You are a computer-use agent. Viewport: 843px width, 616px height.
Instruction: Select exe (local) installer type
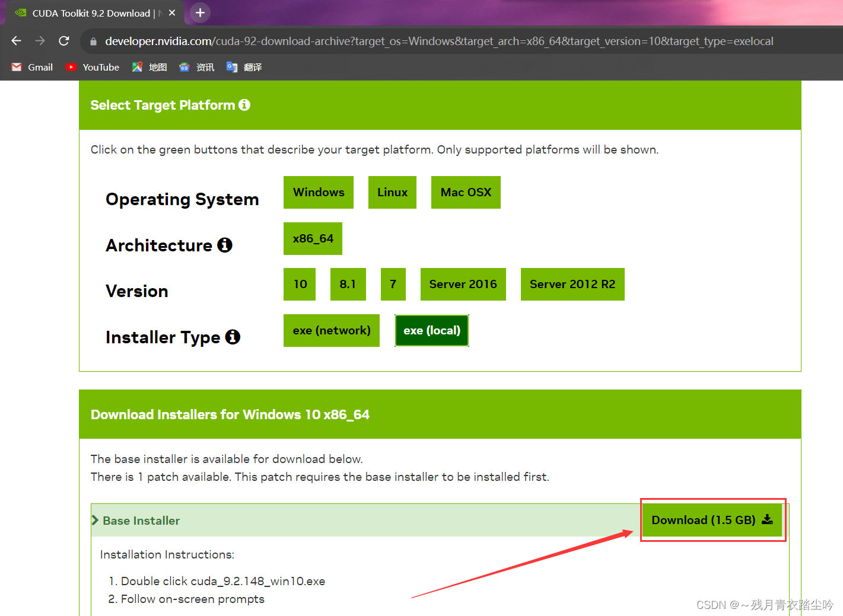coord(432,330)
